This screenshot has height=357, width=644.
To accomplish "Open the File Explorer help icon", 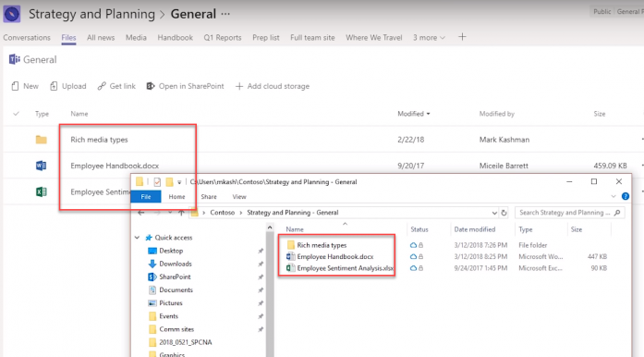I will [626, 197].
